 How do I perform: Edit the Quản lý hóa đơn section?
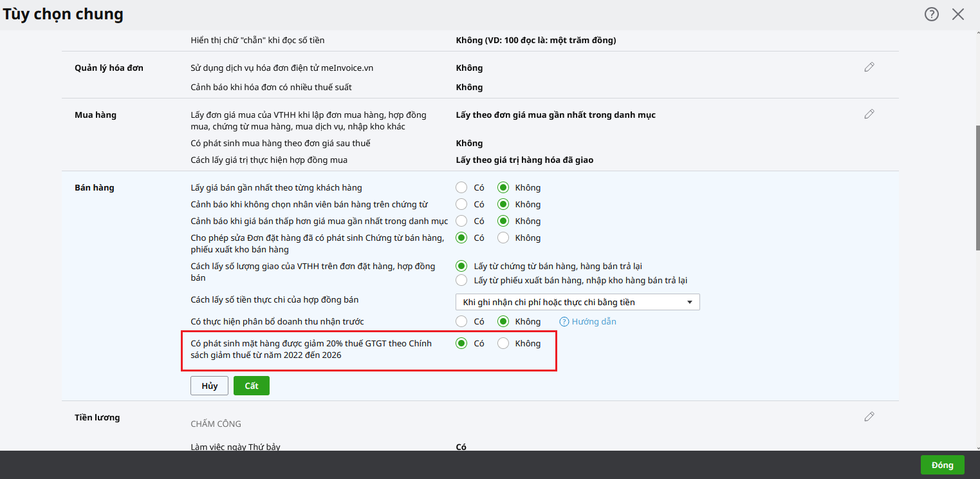[869, 67]
